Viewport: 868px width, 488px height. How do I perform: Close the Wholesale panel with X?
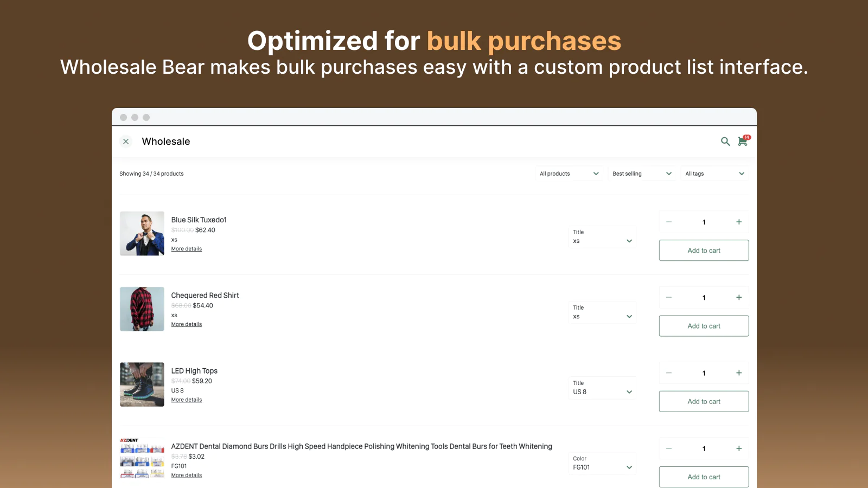[126, 142]
